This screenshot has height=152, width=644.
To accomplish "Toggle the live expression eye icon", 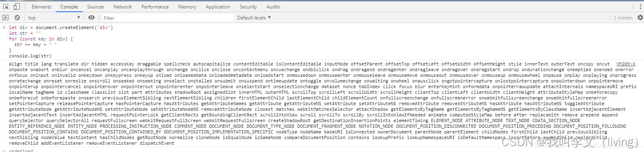I will coord(91,17).
